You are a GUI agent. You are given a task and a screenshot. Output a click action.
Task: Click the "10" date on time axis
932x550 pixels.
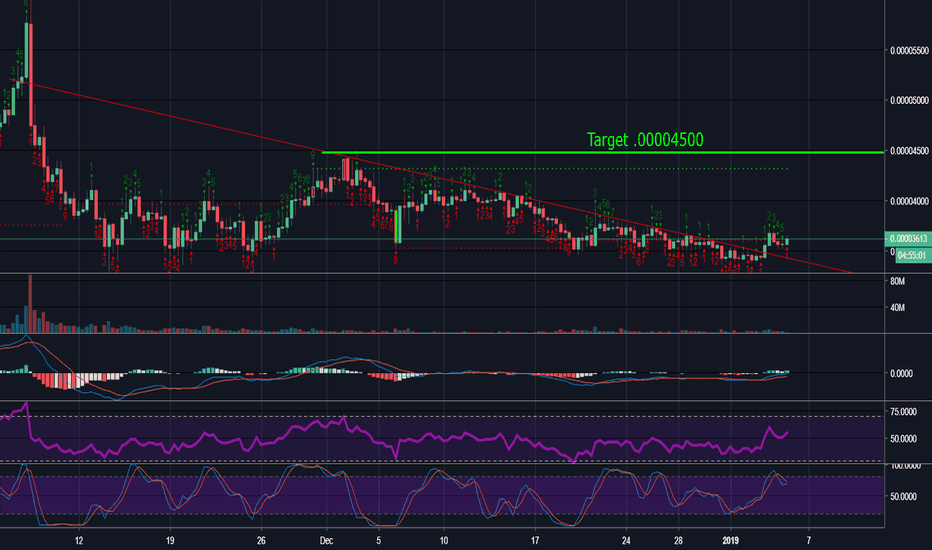point(443,540)
